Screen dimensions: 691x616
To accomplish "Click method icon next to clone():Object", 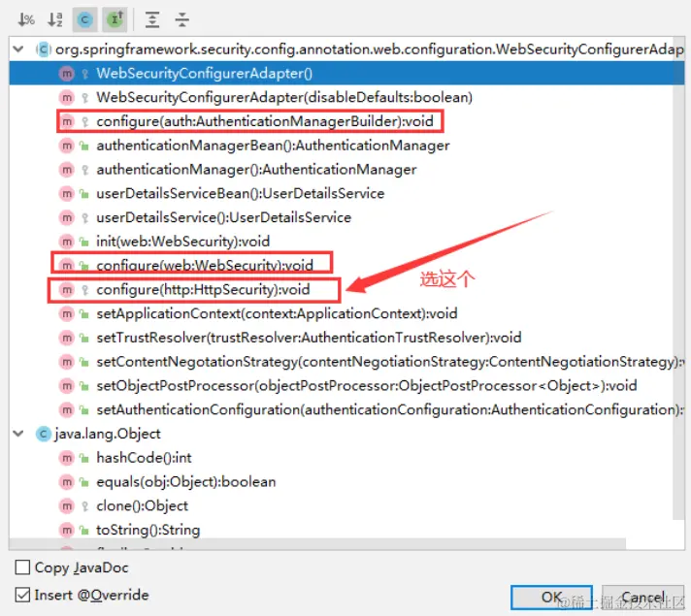I will coord(67,505).
